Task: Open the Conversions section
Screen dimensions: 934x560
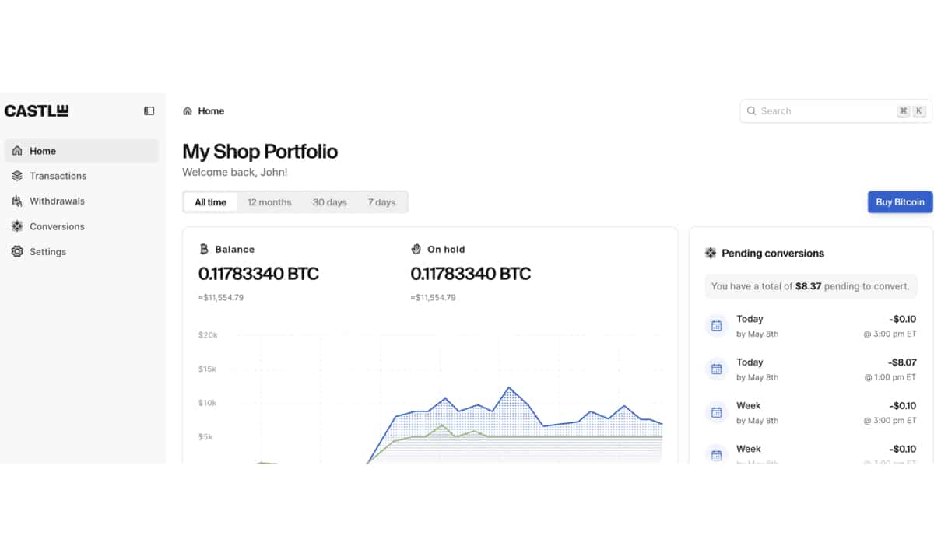Action: click(57, 226)
